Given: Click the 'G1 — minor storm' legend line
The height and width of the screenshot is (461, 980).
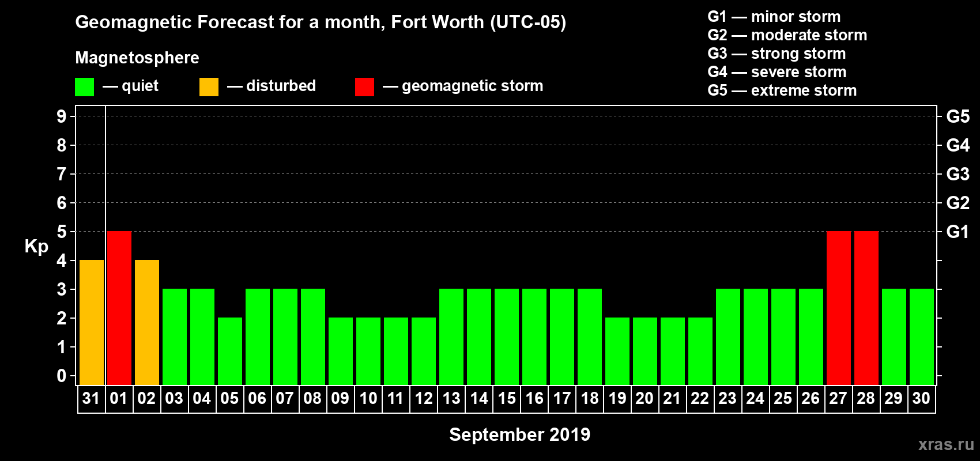Looking at the screenshot, I should pos(774,17).
